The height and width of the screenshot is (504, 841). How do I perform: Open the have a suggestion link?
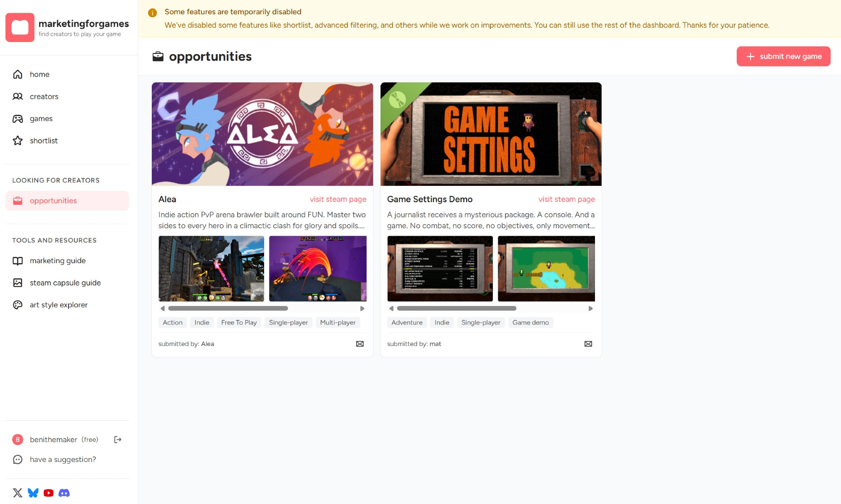pos(63,459)
